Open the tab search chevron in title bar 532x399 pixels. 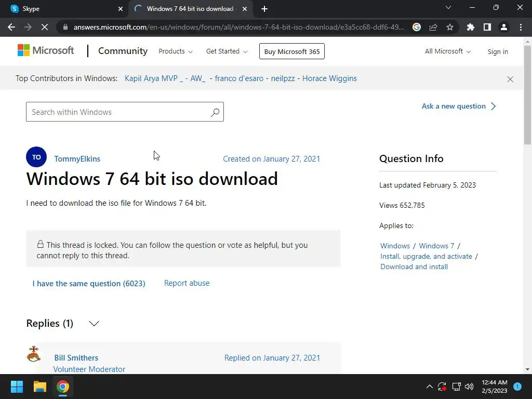448,7
